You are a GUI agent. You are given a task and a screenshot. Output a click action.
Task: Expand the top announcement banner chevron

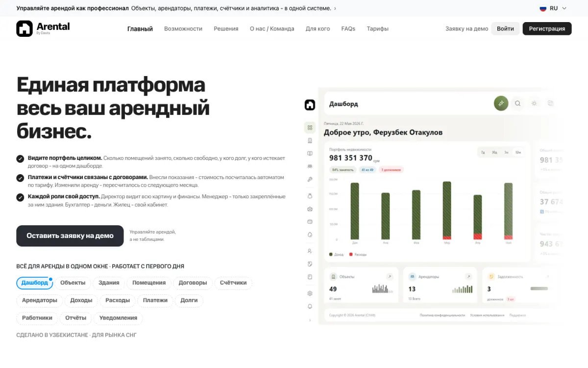335,8
